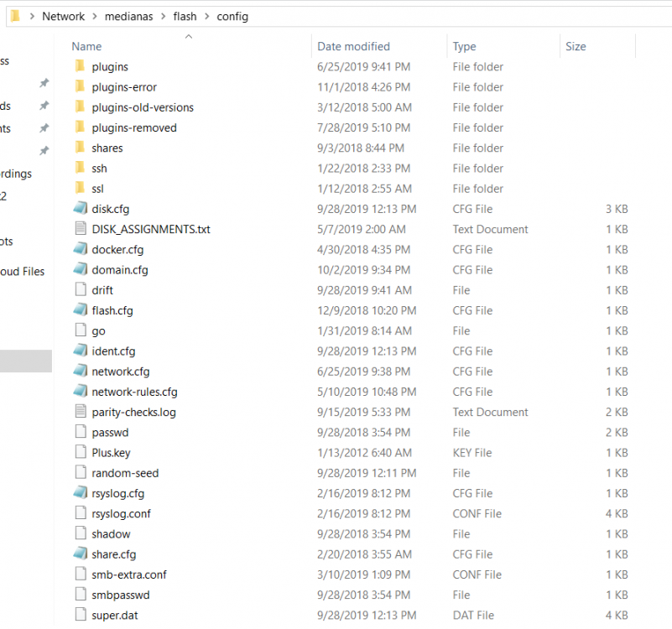Sort by the Name column header
The image size is (672, 629).
(x=86, y=46)
